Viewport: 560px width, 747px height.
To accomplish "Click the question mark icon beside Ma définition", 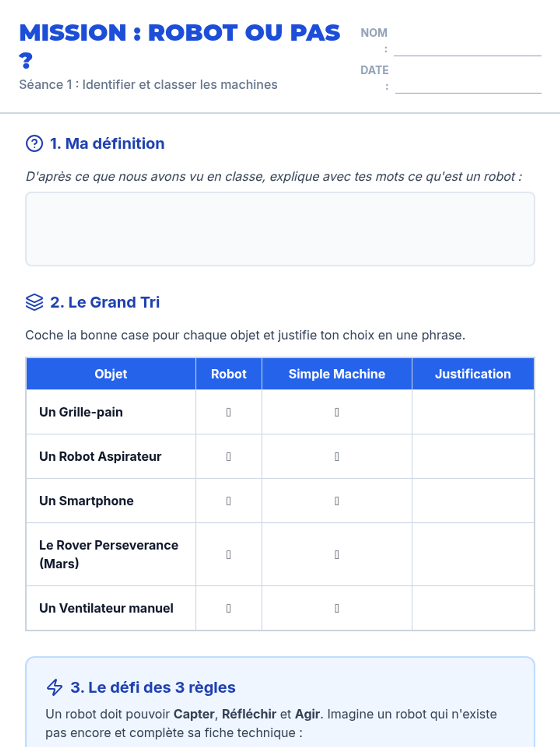I will [x=34, y=143].
